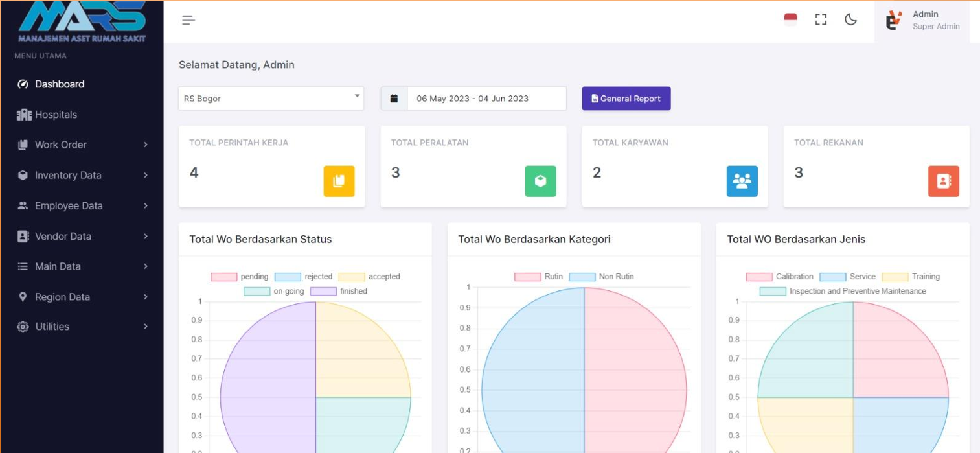Open the Employee Data menu
The height and width of the screenshot is (453, 980).
click(82, 205)
